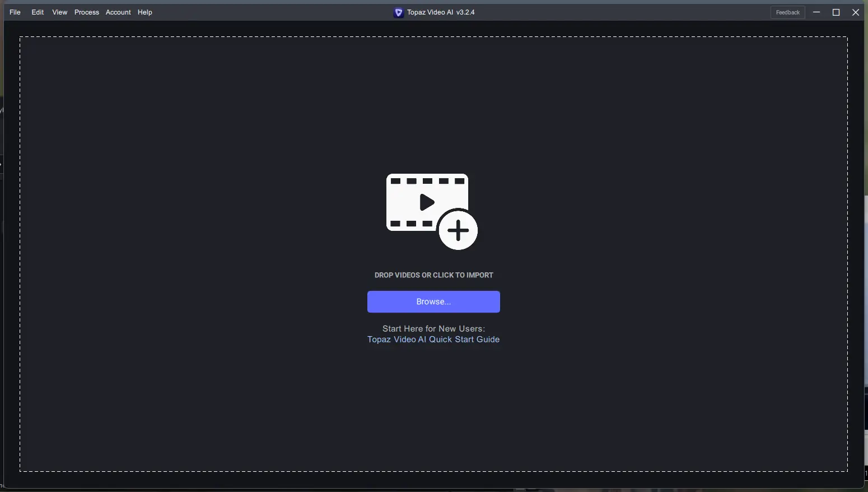Open the Help menu
The width and height of the screenshot is (868, 492).
coord(145,12)
